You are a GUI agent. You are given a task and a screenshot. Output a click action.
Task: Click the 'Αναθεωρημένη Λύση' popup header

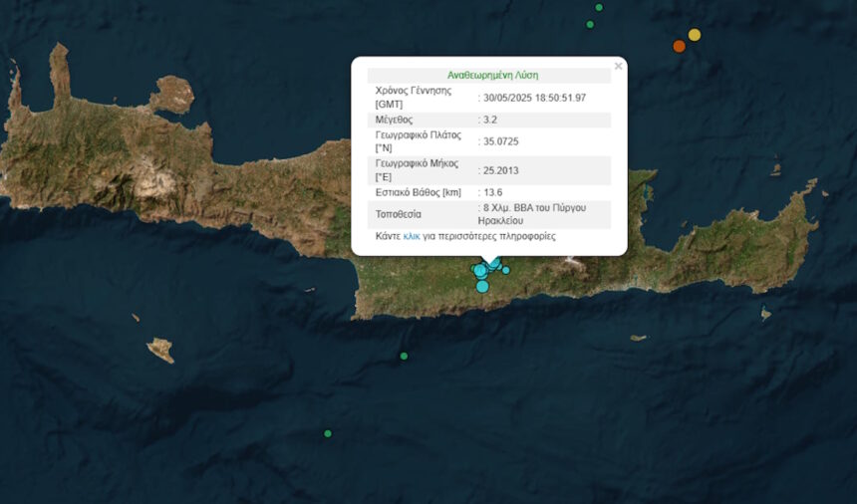[492, 76]
